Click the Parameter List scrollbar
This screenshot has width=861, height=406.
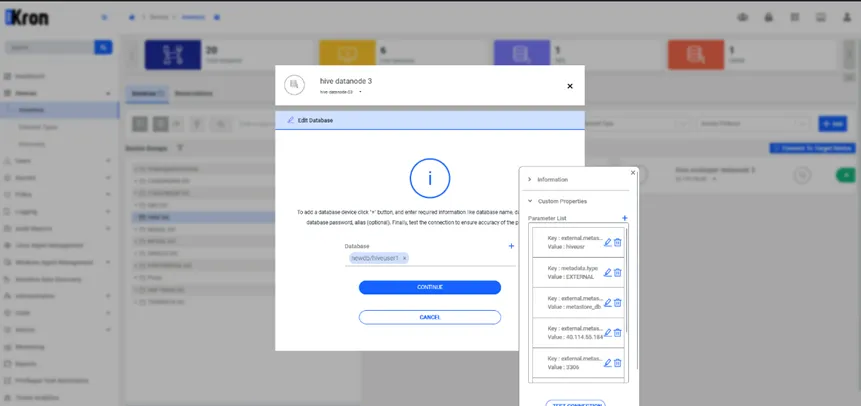[627, 280]
